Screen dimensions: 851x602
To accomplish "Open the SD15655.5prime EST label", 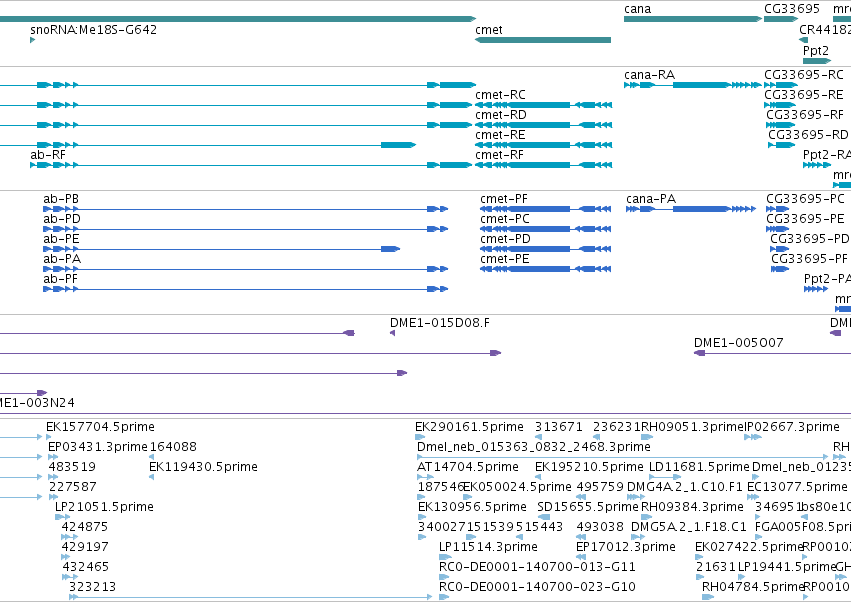I will 588,507.
